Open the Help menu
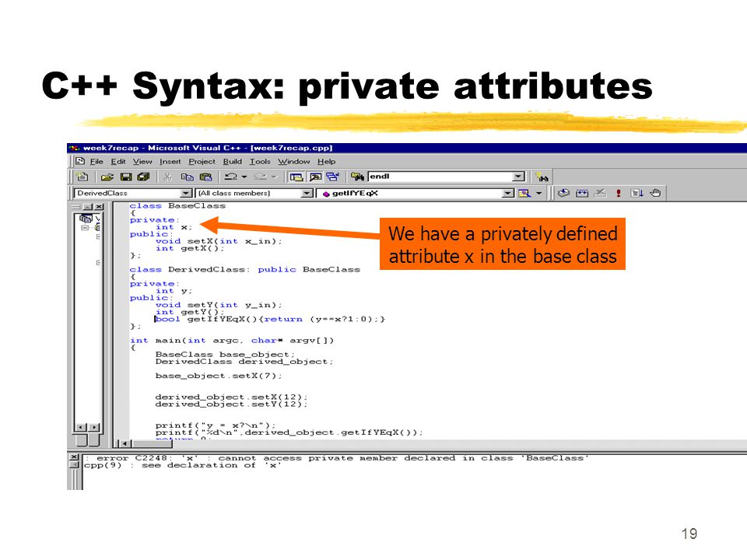The height and width of the screenshot is (560, 747). tap(326, 162)
